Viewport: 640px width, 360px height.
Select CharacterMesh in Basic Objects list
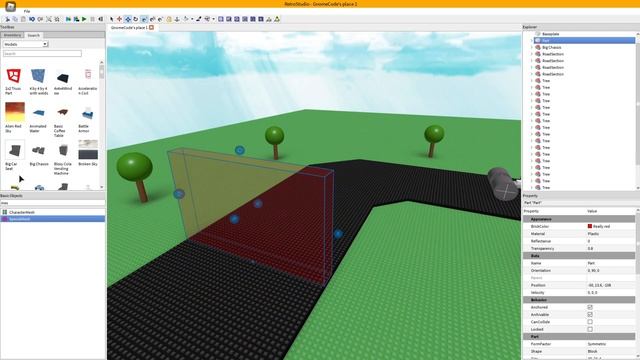pos(53,212)
